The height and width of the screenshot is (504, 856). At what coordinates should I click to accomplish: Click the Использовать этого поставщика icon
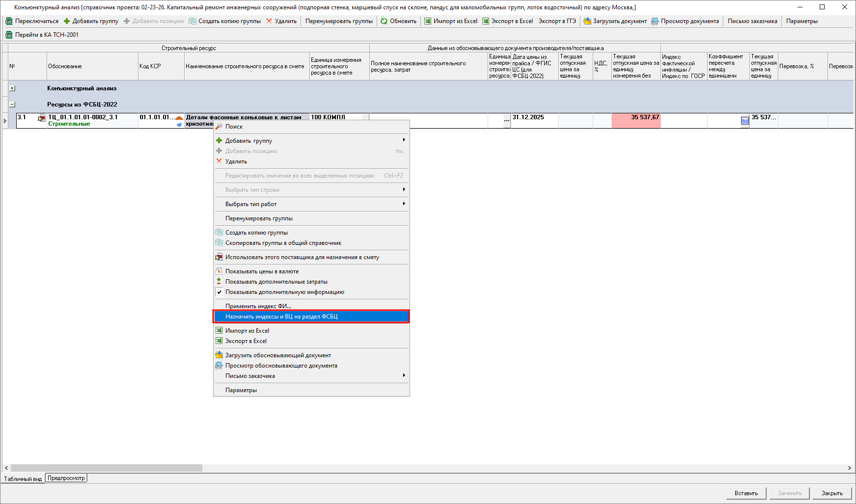coord(219,257)
